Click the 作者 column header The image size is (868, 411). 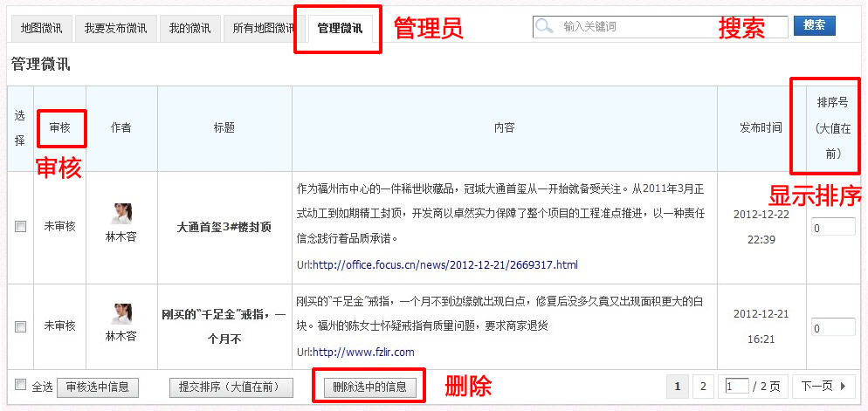click(x=121, y=127)
